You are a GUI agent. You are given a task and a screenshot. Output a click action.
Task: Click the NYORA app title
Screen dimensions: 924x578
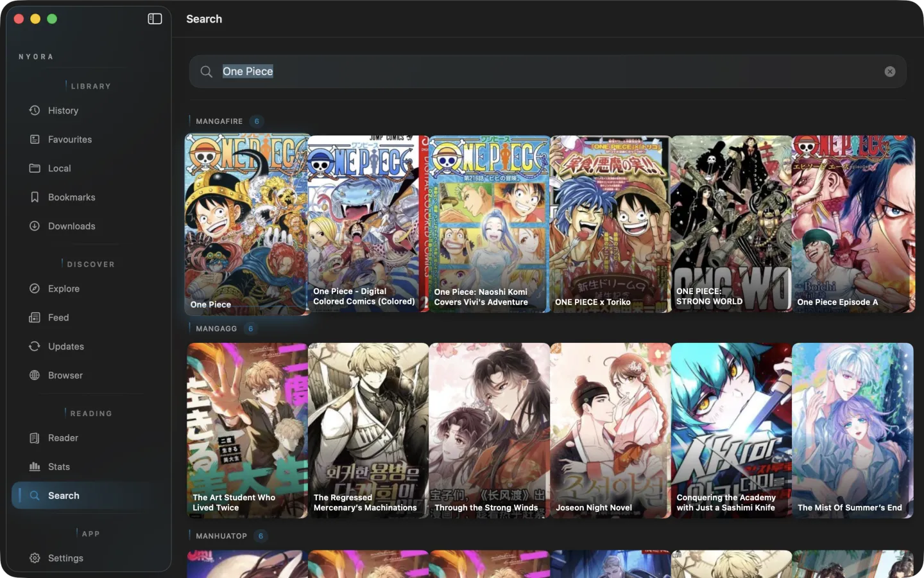click(36, 57)
